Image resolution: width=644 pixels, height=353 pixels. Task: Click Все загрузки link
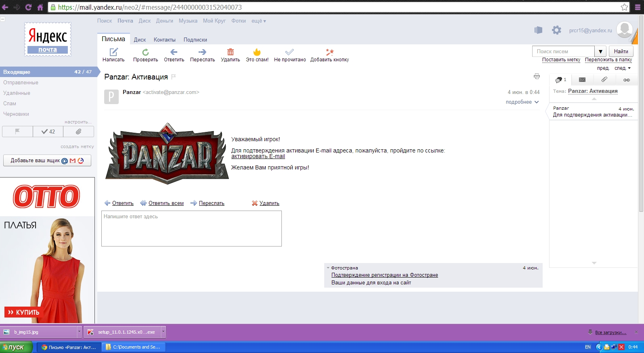(610, 332)
